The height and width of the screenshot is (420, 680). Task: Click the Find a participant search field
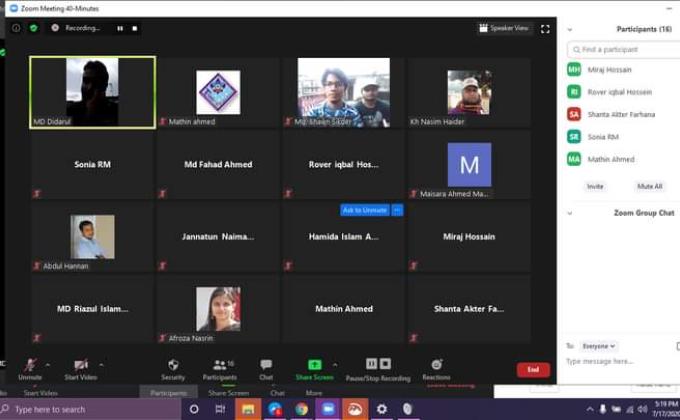[620, 49]
